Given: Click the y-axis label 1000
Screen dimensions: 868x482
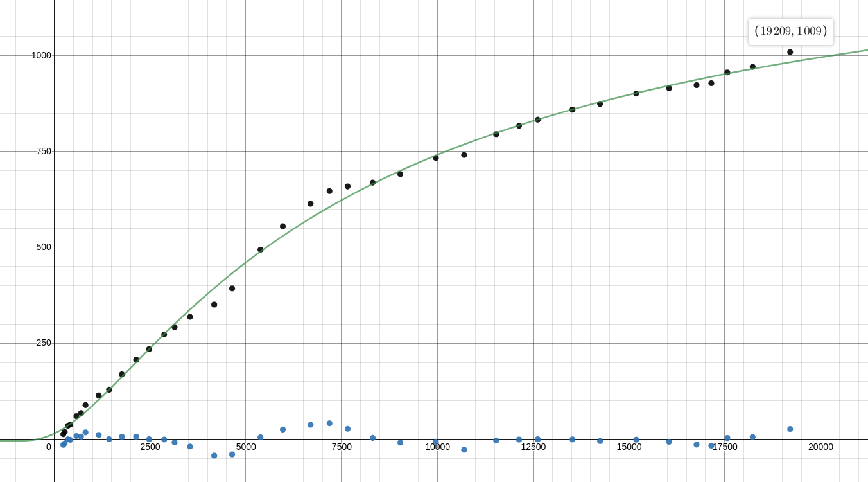Looking at the screenshot, I should (x=41, y=55).
